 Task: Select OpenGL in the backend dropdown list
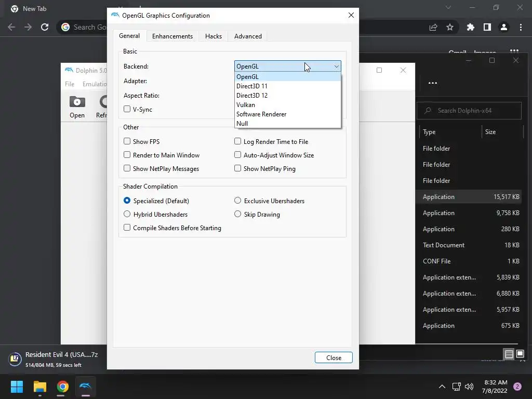287,77
